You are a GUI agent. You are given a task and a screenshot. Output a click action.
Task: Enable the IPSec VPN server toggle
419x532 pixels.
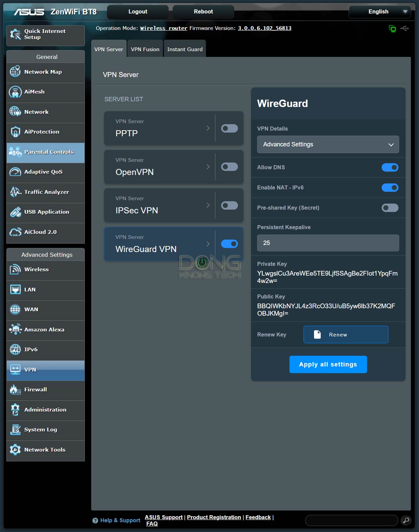tap(229, 205)
